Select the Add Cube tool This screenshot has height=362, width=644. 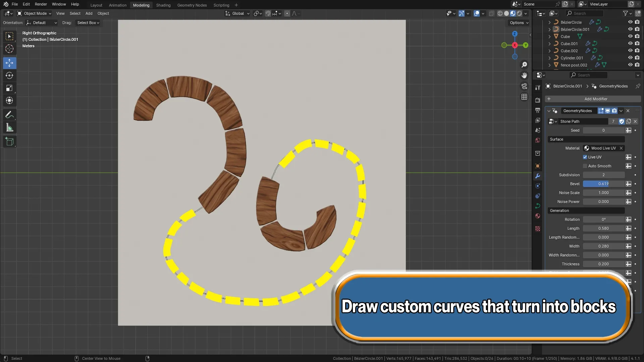9,141
